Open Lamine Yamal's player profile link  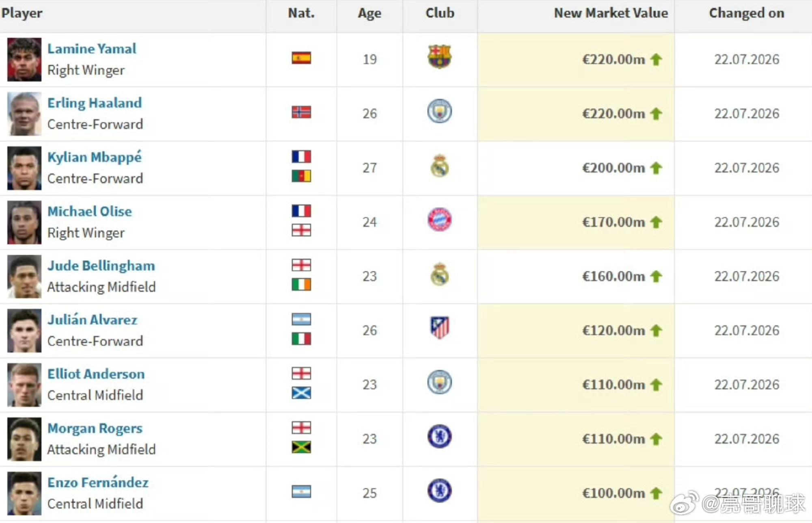[92, 49]
